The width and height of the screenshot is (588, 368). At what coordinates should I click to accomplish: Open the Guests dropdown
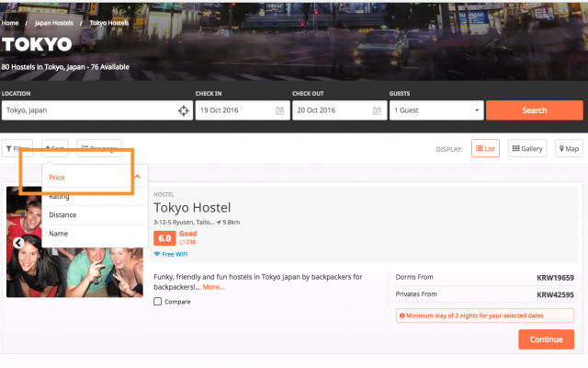[x=436, y=110]
